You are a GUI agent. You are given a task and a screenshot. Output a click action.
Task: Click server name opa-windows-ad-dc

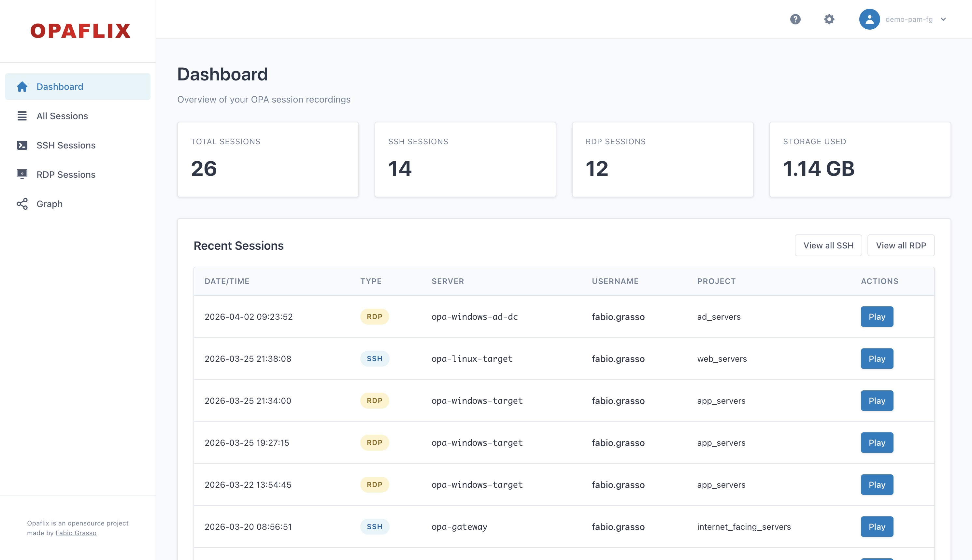click(475, 316)
